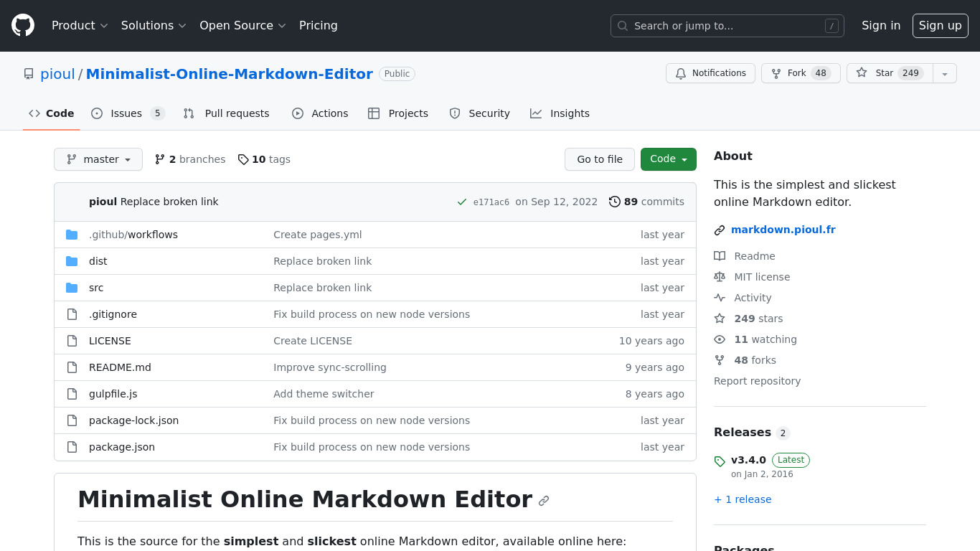The image size is (980, 551).
Task: Click the repository icon before pioul
Action: 29,74
